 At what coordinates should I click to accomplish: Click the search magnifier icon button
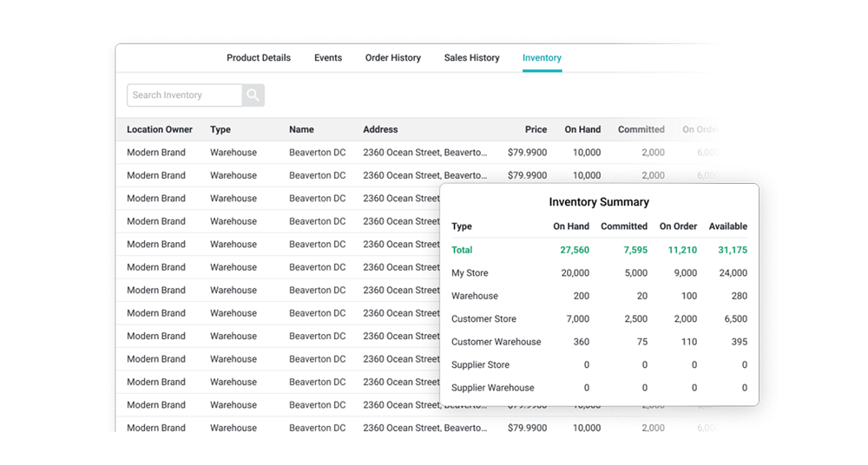tap(253, 95)
